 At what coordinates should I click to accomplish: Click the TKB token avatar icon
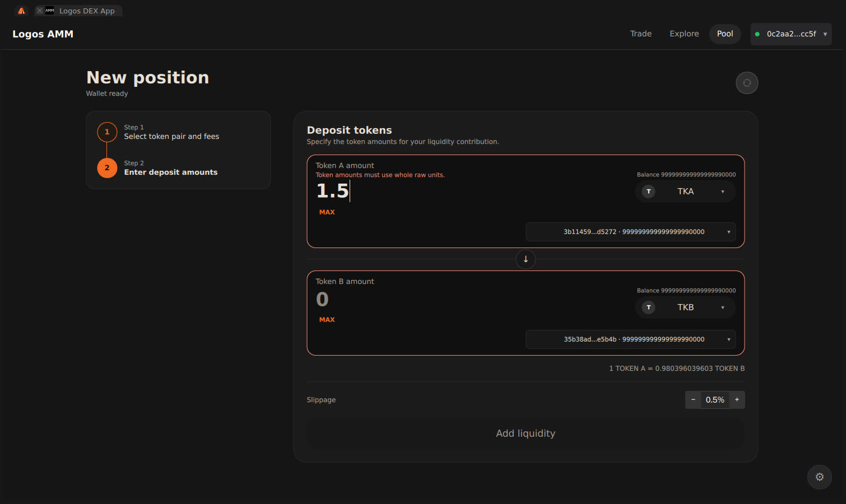tap(649, 307)
